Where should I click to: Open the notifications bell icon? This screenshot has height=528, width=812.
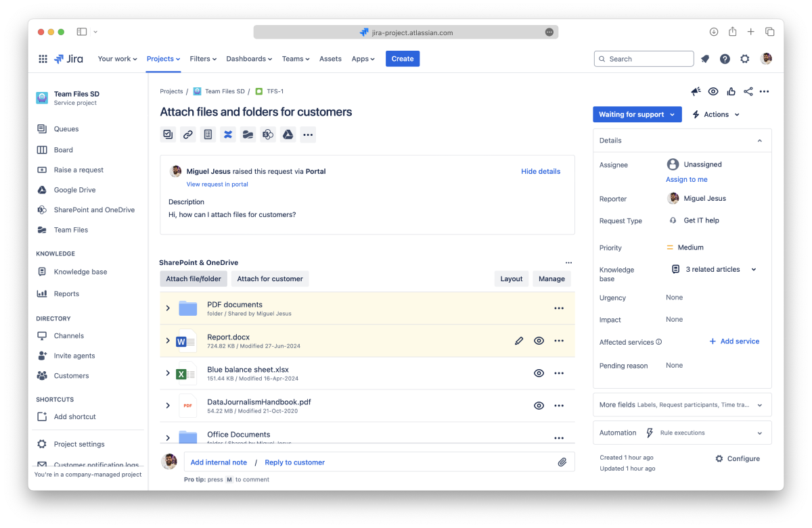(705, 59)
